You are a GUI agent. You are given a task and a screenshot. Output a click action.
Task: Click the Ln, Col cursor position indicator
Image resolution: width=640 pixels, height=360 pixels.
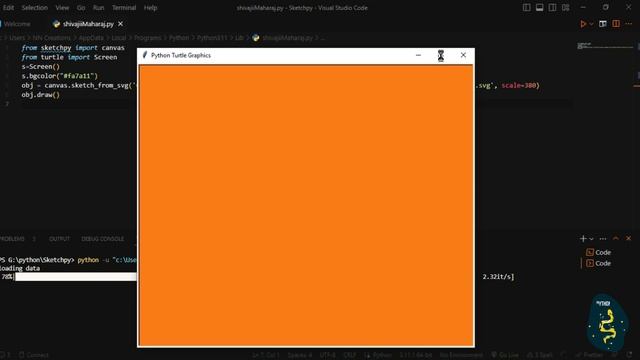pos(265,355)
